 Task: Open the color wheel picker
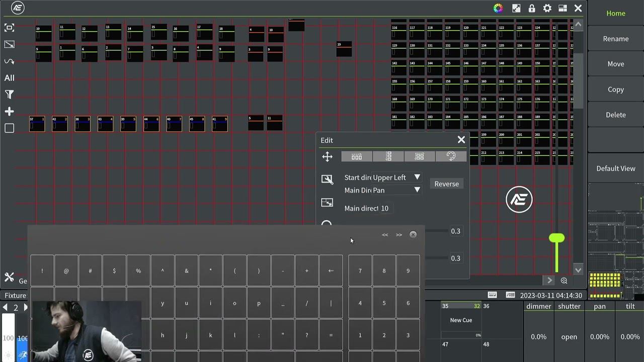click(x=498, y=8)
